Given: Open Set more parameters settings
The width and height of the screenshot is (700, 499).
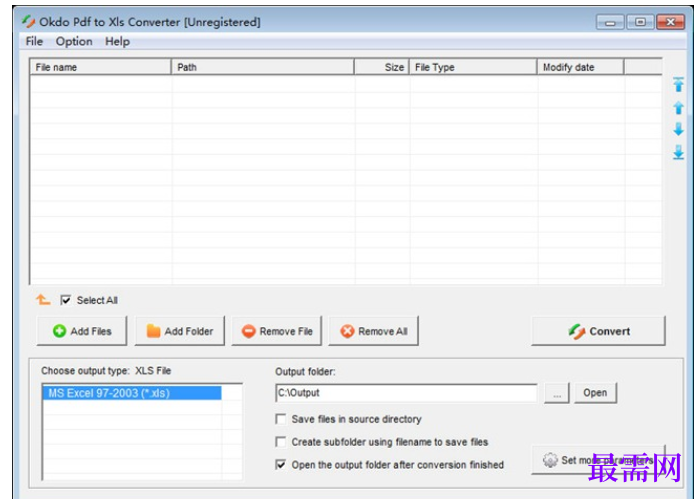Looking at the screenshot, I should pos(598,460).
